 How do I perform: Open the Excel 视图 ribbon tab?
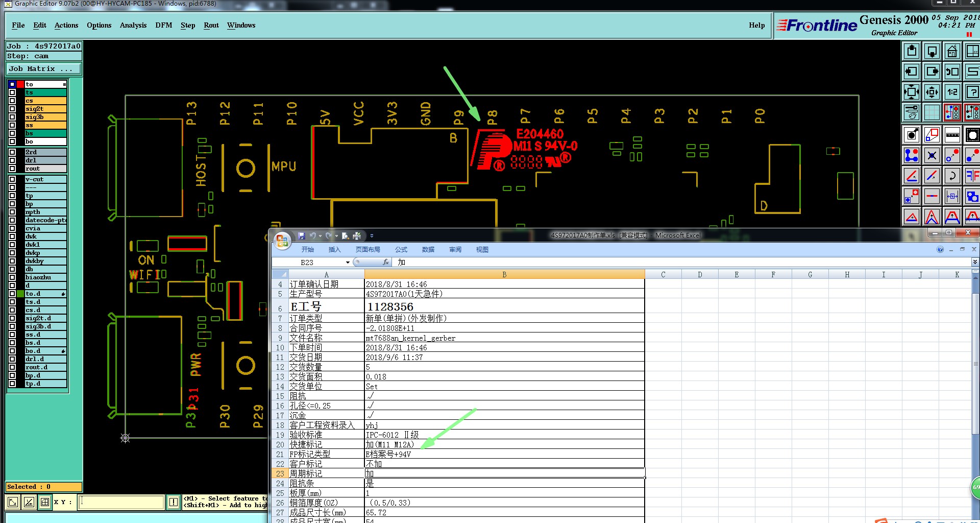[482, 249]
